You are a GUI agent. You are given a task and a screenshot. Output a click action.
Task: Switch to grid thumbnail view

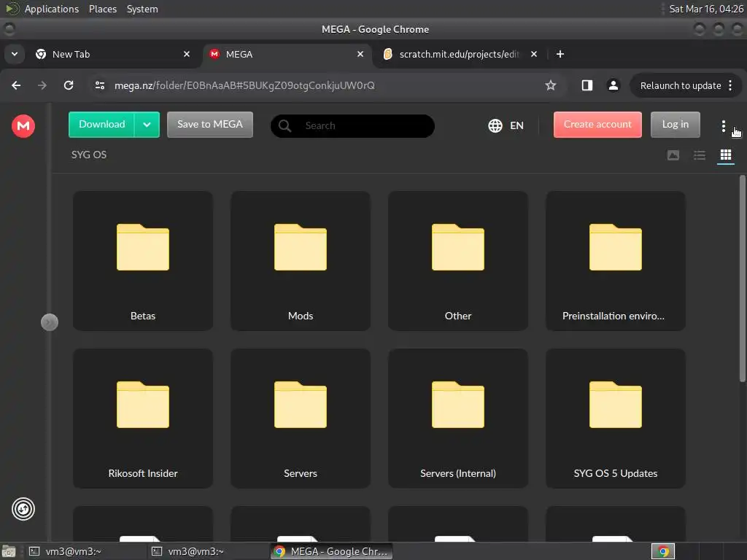(x=726, y=155)
